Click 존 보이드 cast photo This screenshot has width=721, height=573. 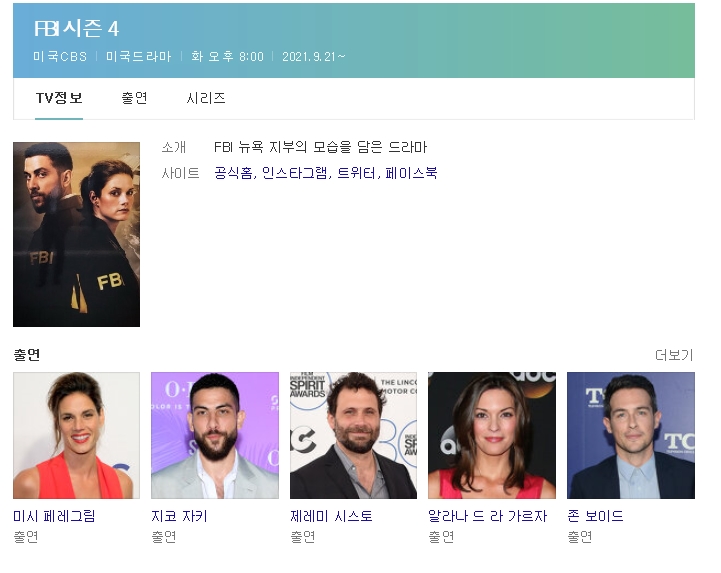pyautogui.click(x=630, y=435)
